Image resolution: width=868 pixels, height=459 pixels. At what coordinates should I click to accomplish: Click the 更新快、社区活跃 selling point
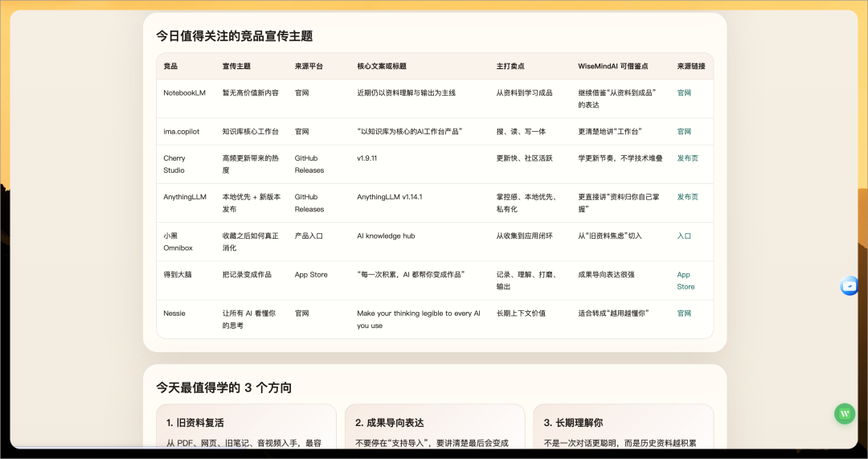[524, 158]
